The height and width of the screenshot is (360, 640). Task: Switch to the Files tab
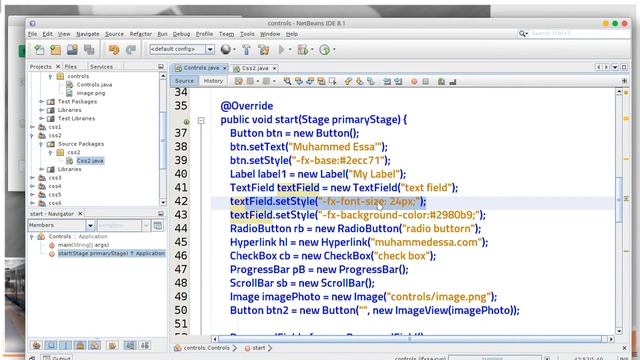coord(71,67)
